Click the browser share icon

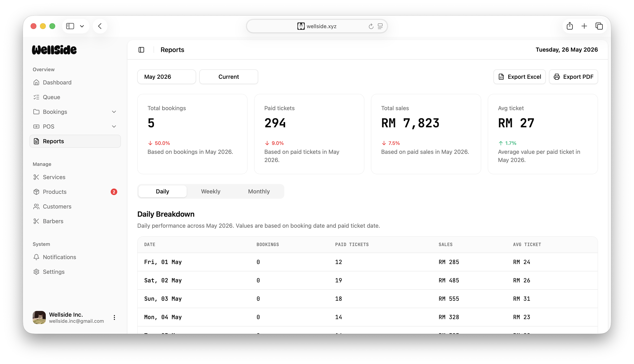(x=570, y=26)
